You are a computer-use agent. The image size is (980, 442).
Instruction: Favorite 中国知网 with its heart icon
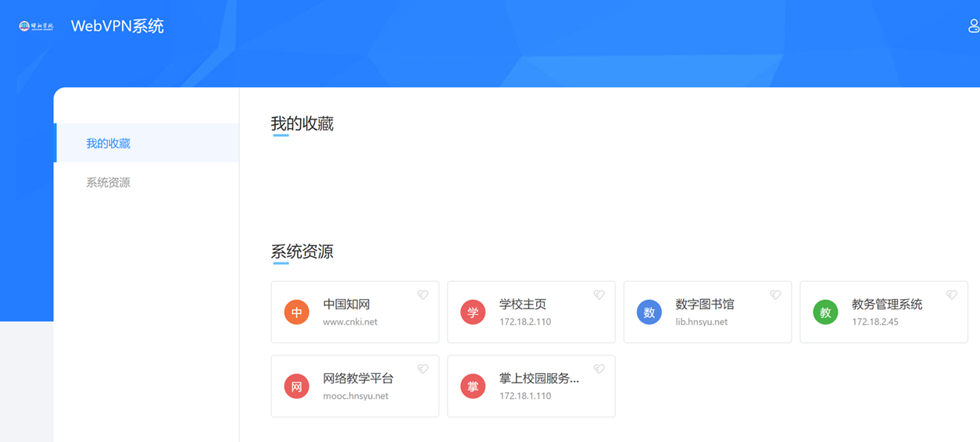pos(423,295)
